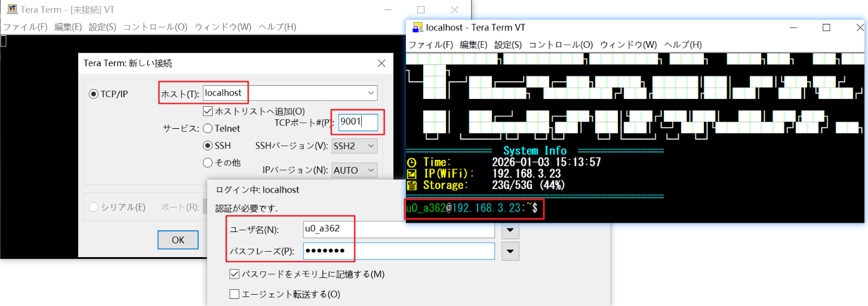Click the IP value 192.168.3.23 in System Info
Screen dimensions: 868x306
pyautogui.click(x=527, y=174)
